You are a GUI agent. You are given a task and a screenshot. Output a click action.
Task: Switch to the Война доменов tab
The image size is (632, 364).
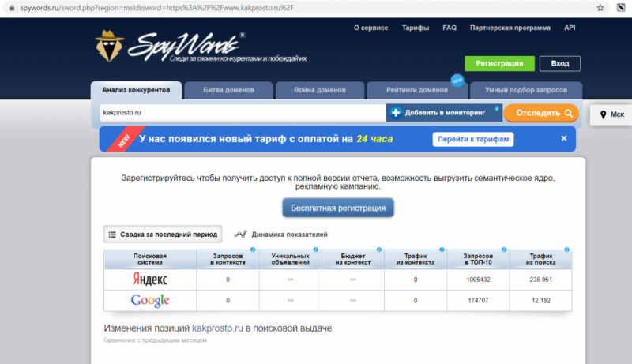[x=320, y=90]
